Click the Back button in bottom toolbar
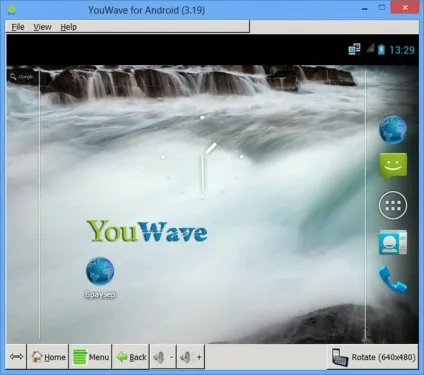Viewport: 424px width, 375px height. pyautogui.click(x=131, y=357)
